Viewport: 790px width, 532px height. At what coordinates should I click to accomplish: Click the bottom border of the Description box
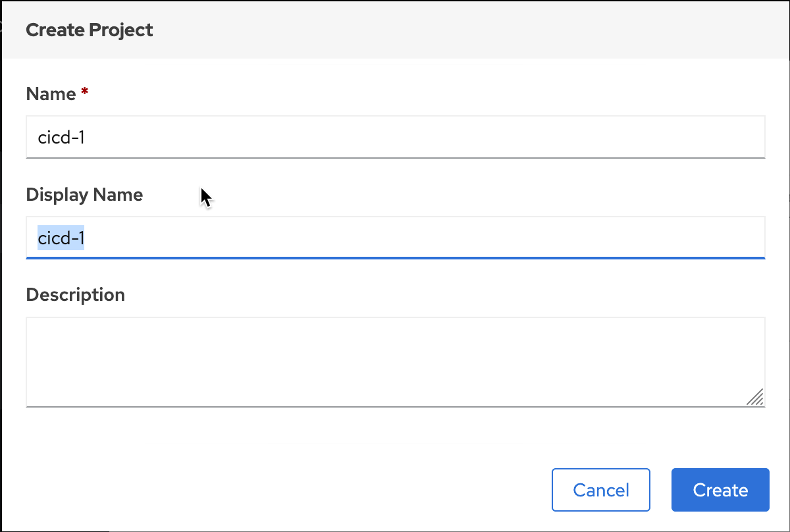(x=396, y=407)
